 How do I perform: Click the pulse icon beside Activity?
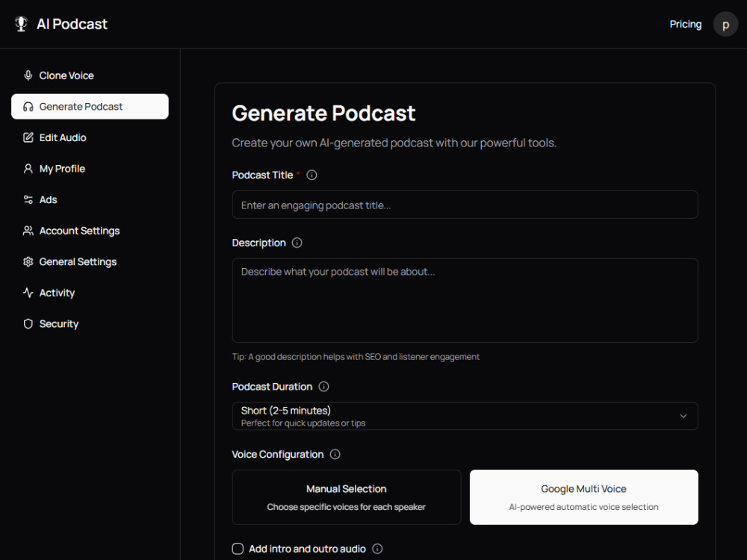[28, 293]
